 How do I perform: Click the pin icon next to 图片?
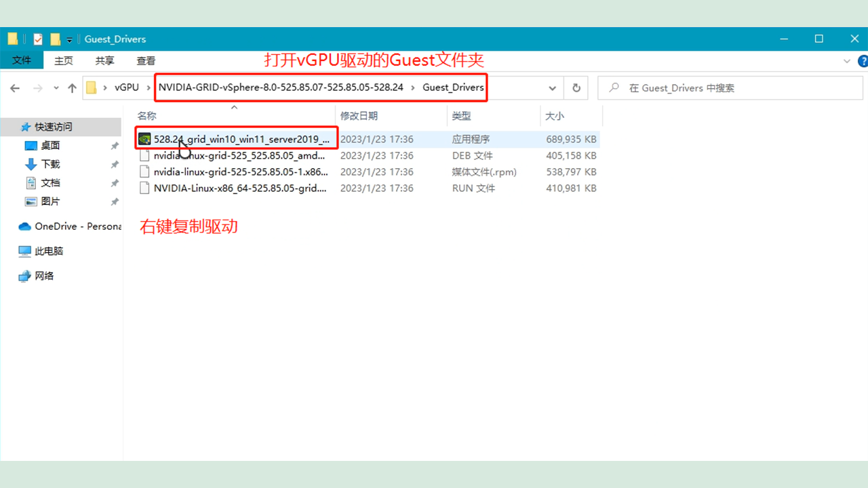(115, 202)
